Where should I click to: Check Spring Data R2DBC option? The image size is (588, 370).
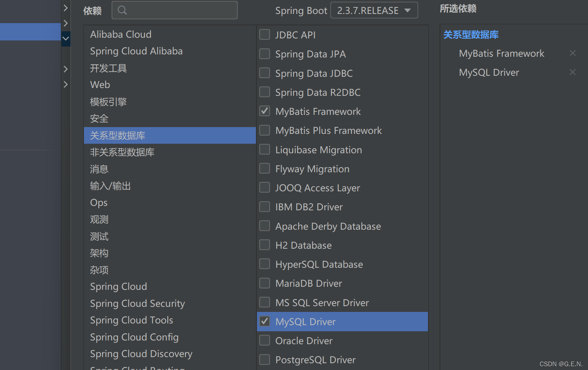(x=264, y=92)
